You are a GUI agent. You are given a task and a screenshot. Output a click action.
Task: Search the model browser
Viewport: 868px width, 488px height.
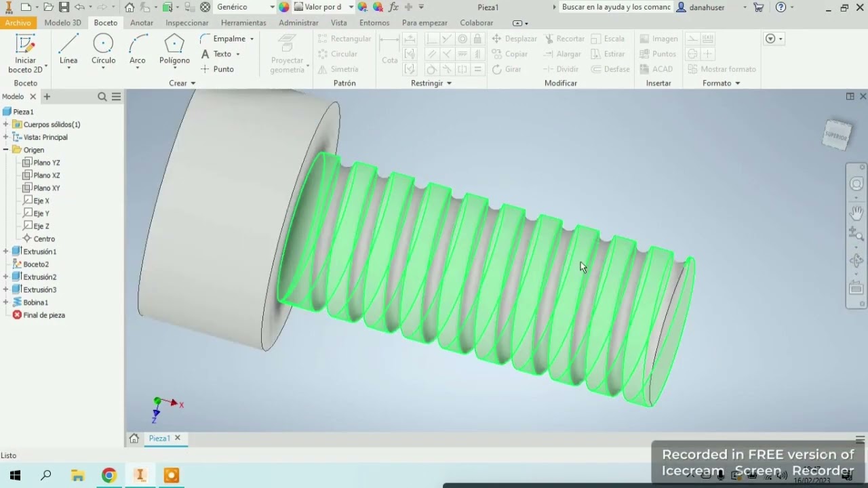102,97
